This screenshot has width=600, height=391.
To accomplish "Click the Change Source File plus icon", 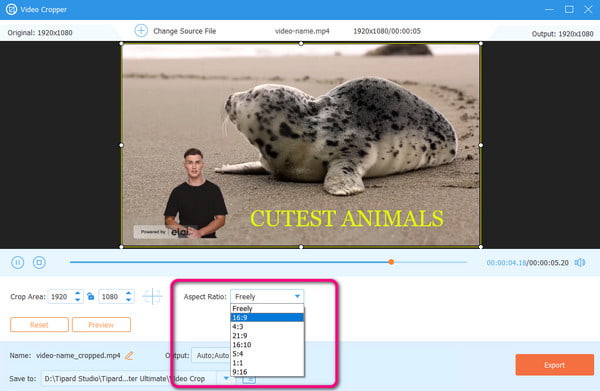I will [x=141, y=31].
